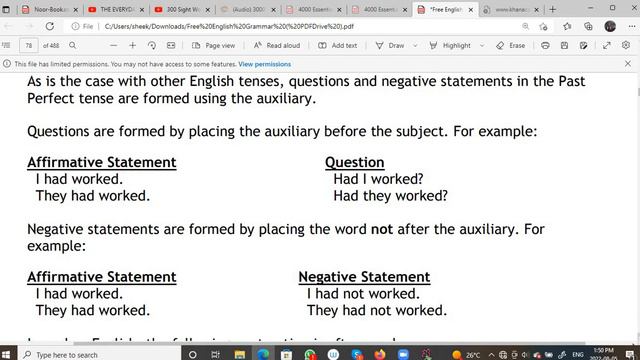The height and width of the screenshot is (360, 640).
Task: Zoom out with the minus button
Action: click(x=113, y=45)
